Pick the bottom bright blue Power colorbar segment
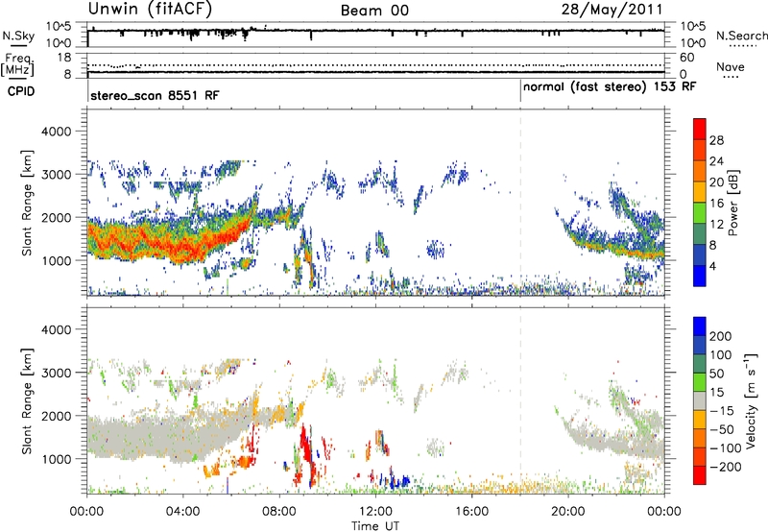768x532 pixels. [x=700, y=276]
